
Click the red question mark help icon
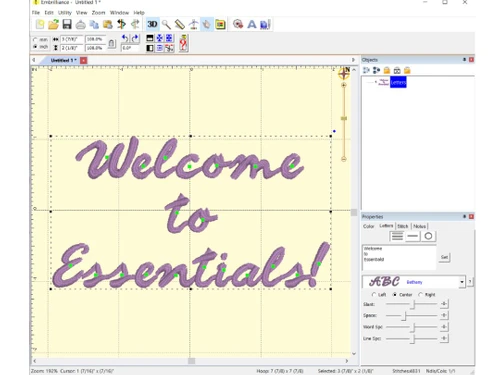pyautogui.click(x=183, y=43)
